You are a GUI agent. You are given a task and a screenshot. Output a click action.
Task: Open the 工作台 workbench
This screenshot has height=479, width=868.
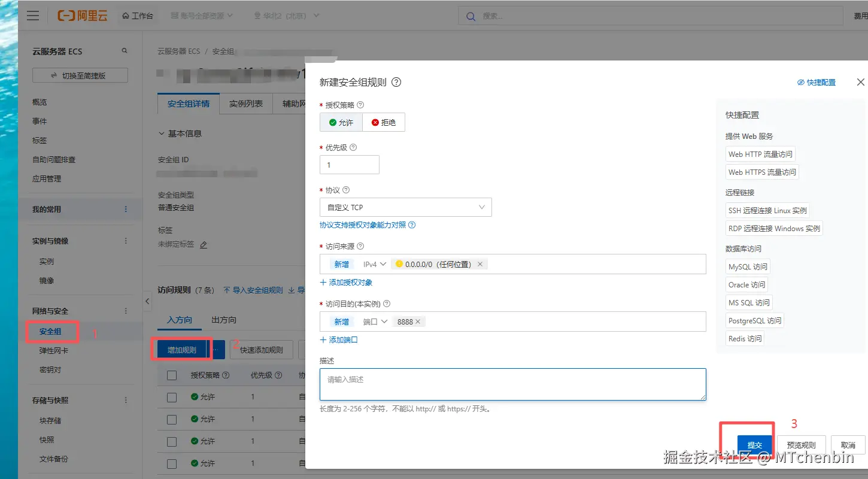[x=137, y=16]
